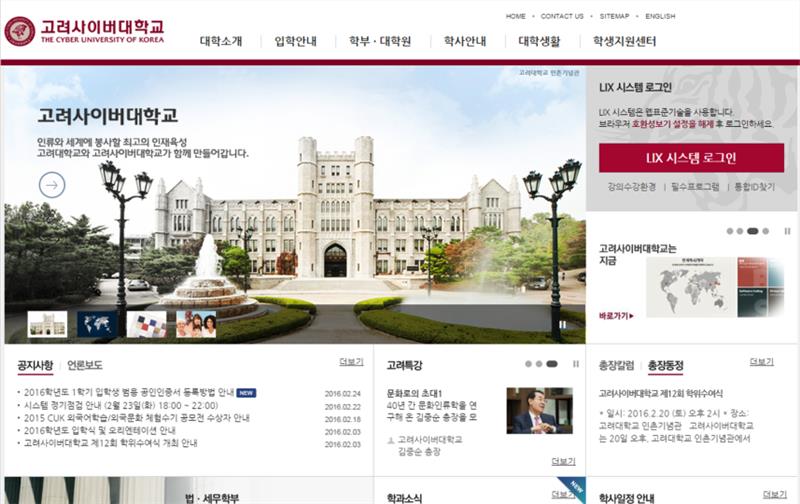Switch to the 총장칼럼 tab
Screen dimensions: 800x504
click(x=617, y=365)
